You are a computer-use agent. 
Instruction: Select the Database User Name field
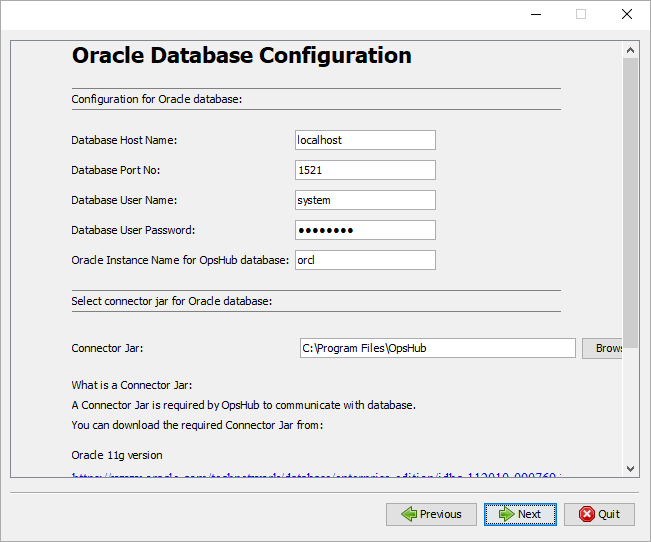point(365,200)
